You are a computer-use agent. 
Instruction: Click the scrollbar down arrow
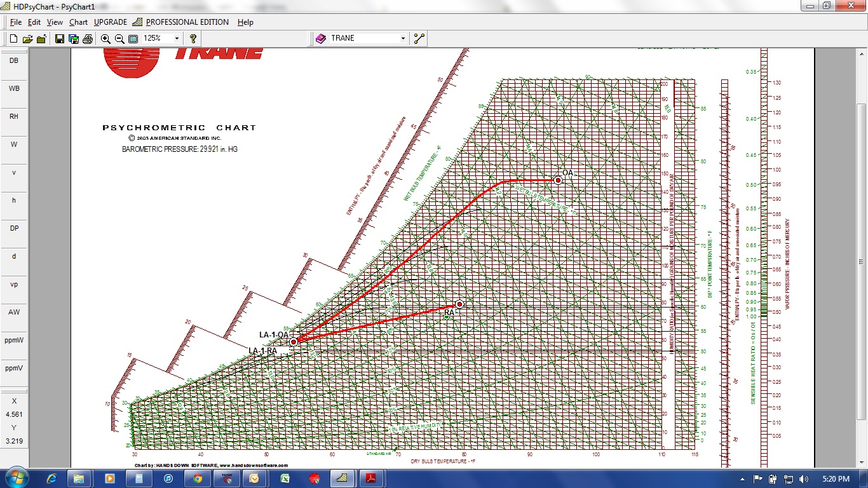(x=862, y=464)
